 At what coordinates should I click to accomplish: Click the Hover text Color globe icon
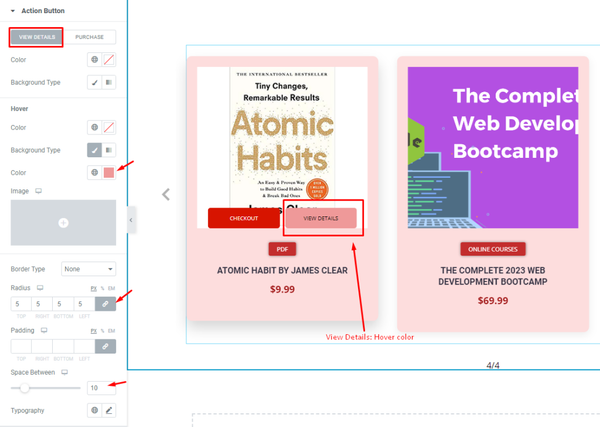(94, 127)
